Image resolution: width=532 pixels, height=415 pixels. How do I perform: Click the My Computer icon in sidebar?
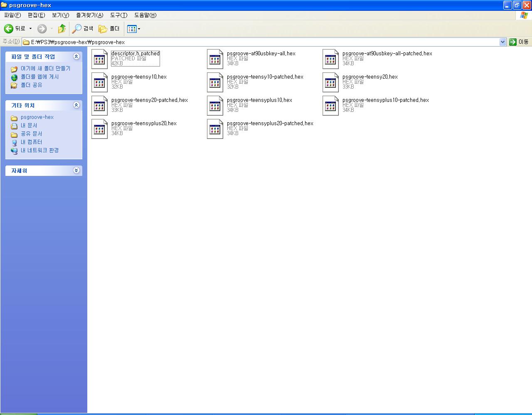click(x=14, y=142)
